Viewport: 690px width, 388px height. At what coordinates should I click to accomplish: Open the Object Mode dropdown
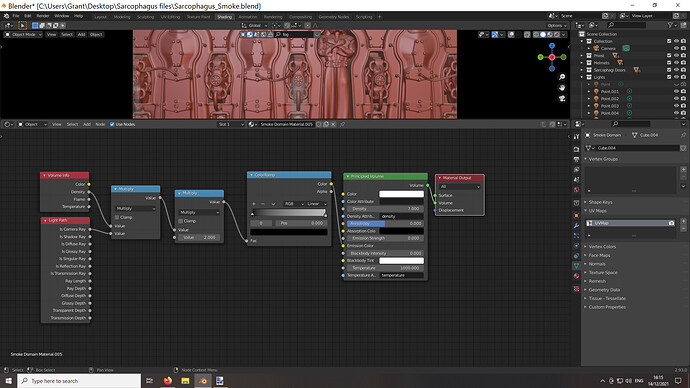(23, 34)
